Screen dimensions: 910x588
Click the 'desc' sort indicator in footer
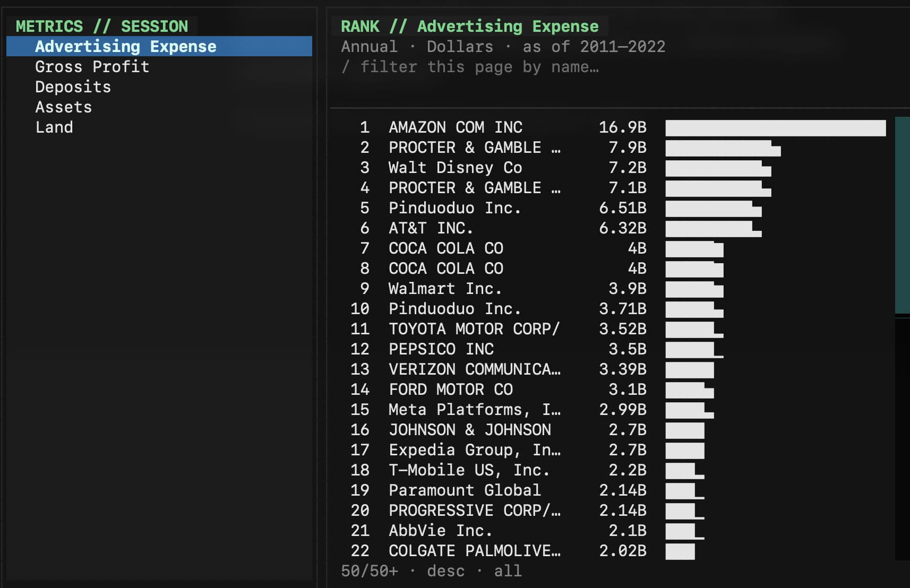(x=445, y=570)
